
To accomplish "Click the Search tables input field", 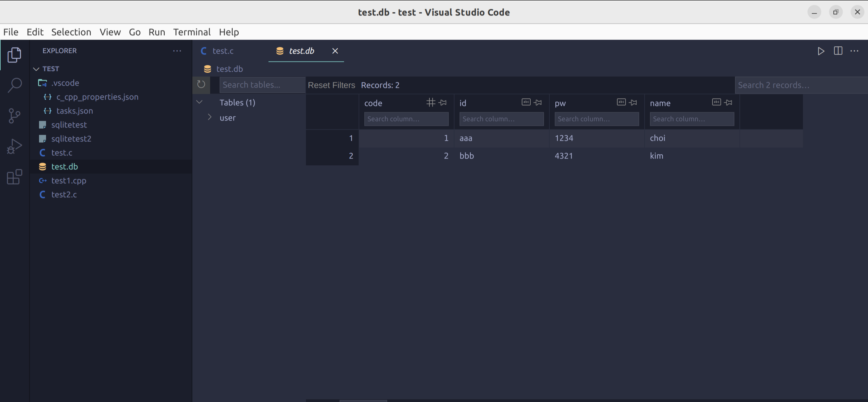I will tap(262, 85).
